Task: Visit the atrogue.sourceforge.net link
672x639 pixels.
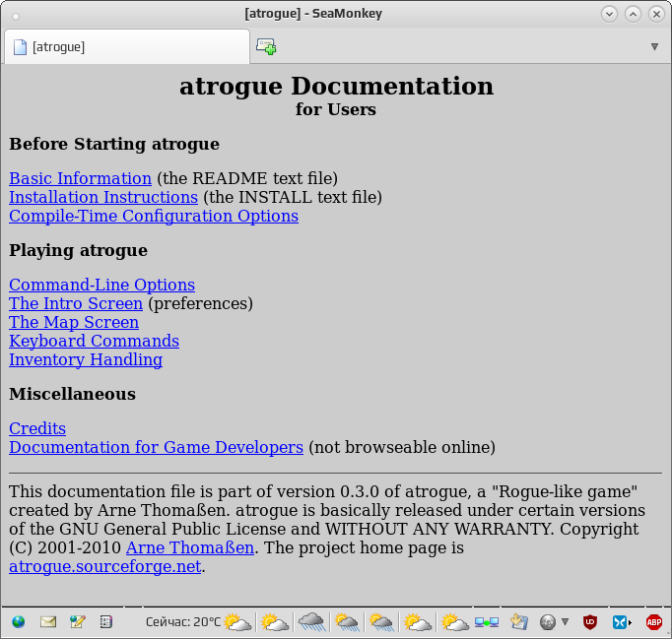Action: point(105,566)
